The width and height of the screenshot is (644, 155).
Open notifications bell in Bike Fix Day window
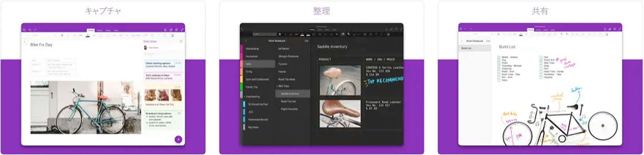click(165, 30)
